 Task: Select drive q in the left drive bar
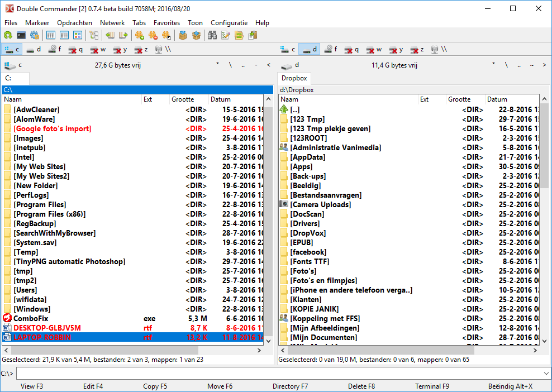coord(76,49)
